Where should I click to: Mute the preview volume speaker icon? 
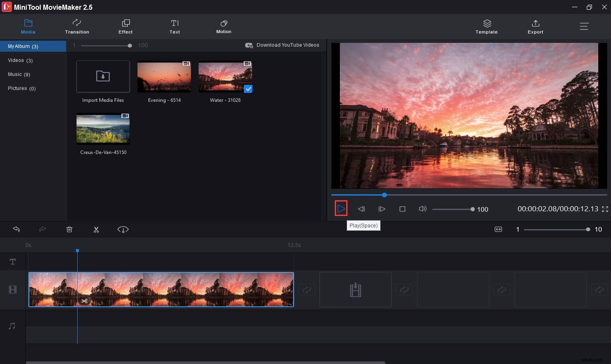[x=422, y=209]
